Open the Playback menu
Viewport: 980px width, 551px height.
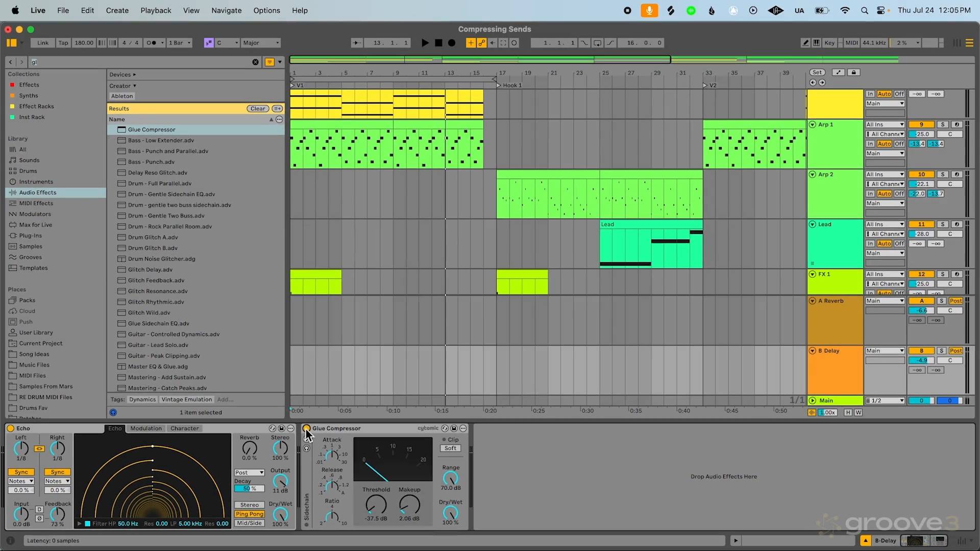tap(156, 10)
